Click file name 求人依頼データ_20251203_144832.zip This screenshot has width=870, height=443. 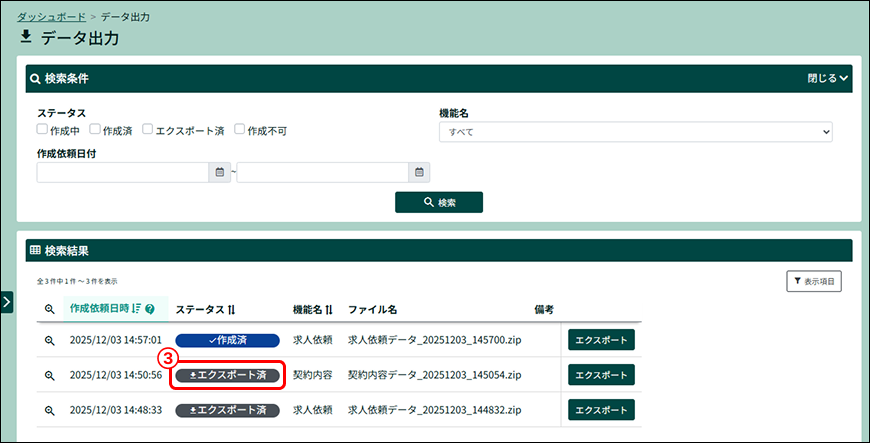coord(434,410)
